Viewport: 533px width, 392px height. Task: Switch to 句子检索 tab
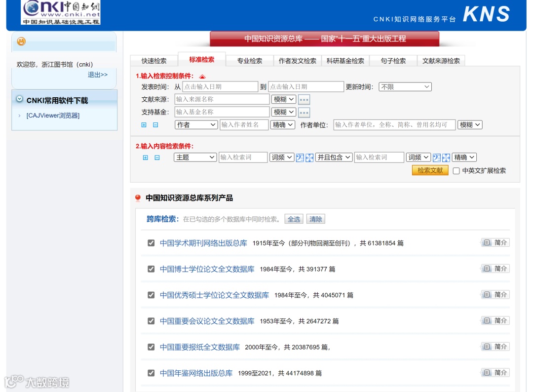393,61
